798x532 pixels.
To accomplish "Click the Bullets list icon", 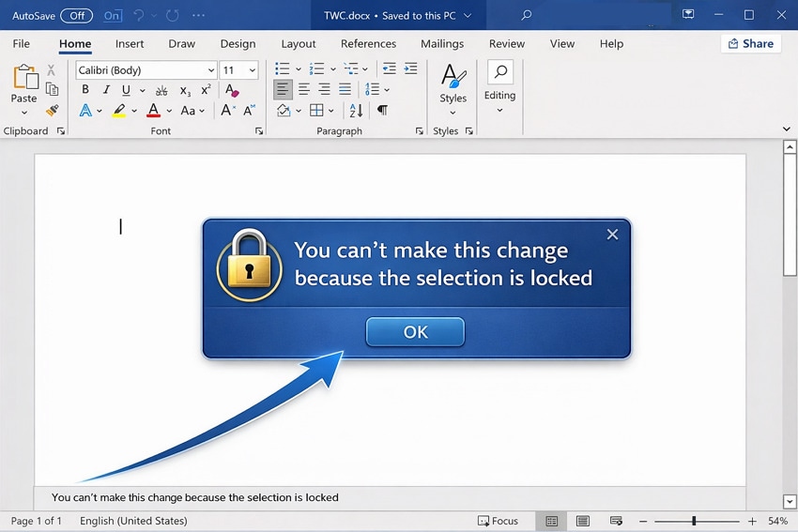I will [x=282, y=68].
